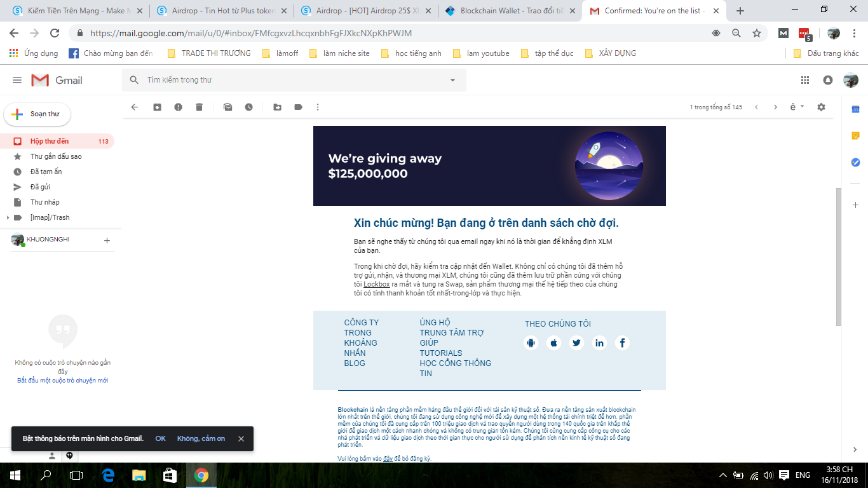Open the Windows Start menu
Viewport: 868px width, 488px height.
15,475
